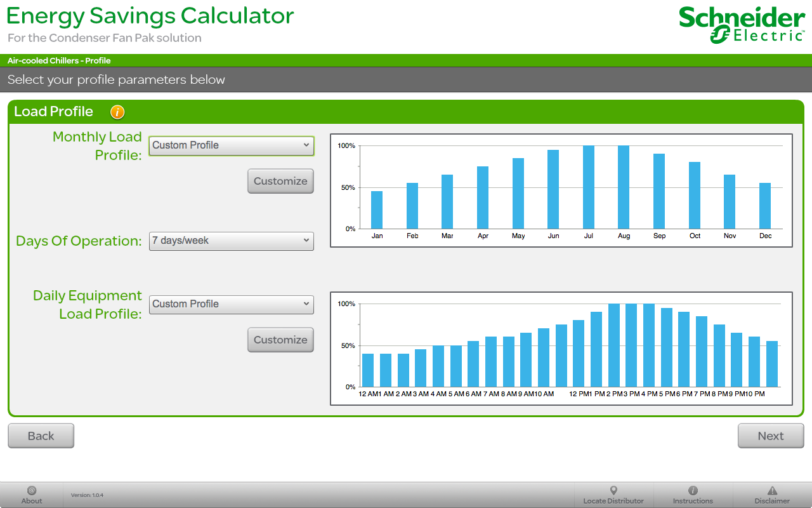Click the 12 PM bar in the daily chart

click(x=579, y=354)
